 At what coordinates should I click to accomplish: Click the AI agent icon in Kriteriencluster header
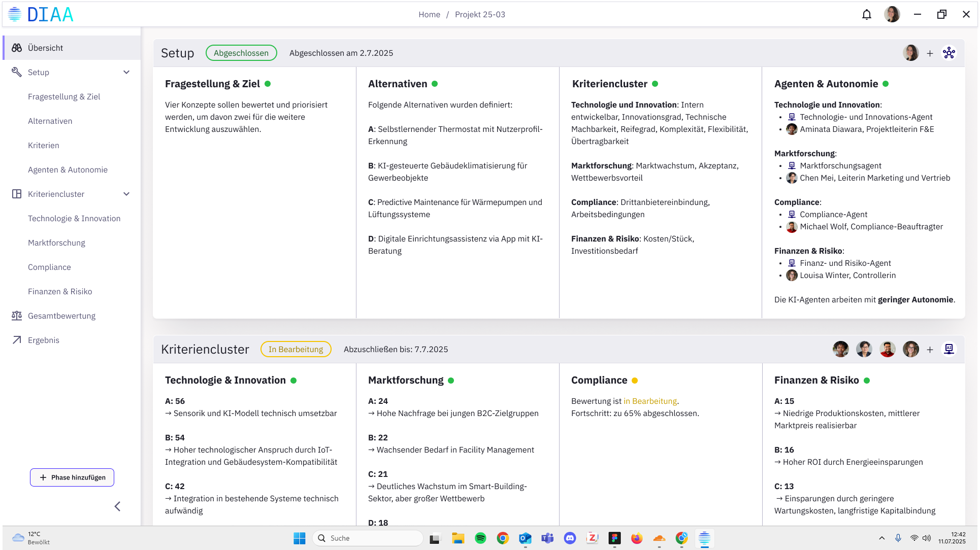pyautogui.click(x=949, y=349)
